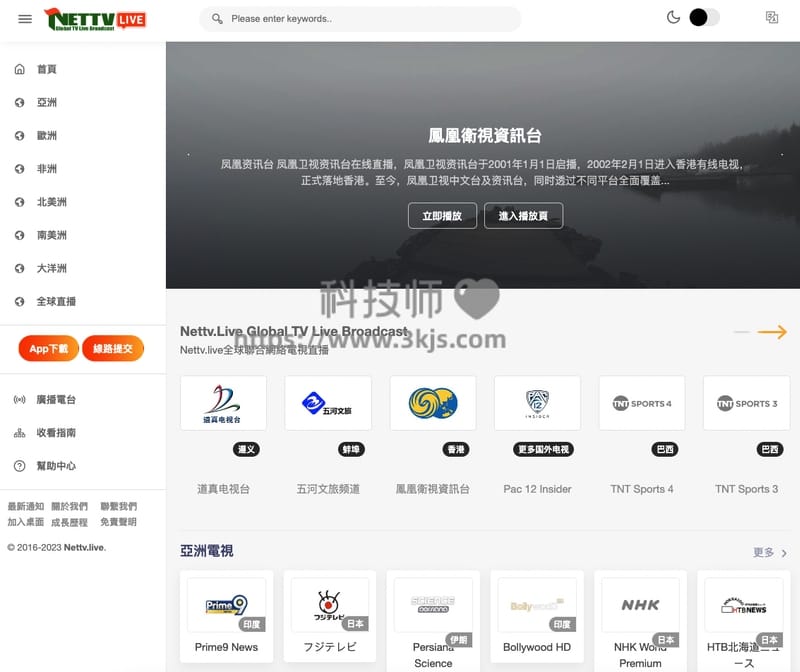Click the 聯繫我們 footer link
The height and width of the screenshot is (672, 800).
pyautogui.click(x=118, y=506)
